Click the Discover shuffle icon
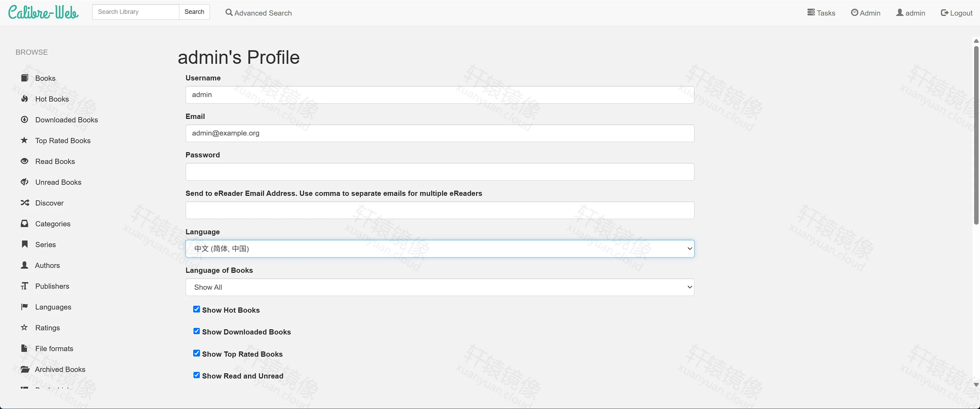 tap(25, 203)
